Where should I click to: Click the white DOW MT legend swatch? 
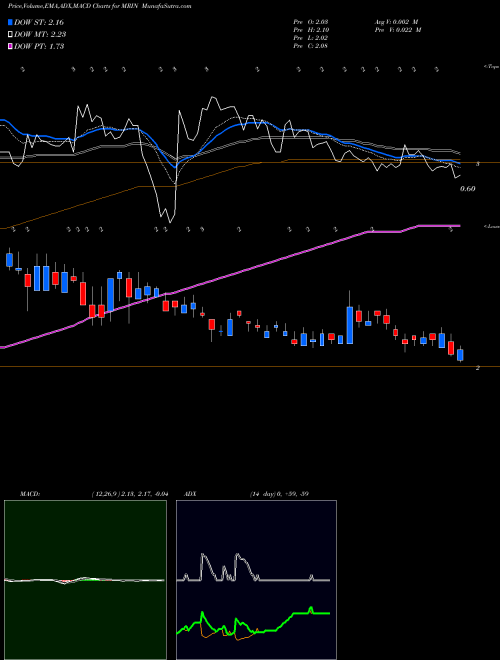coord(10,34)
